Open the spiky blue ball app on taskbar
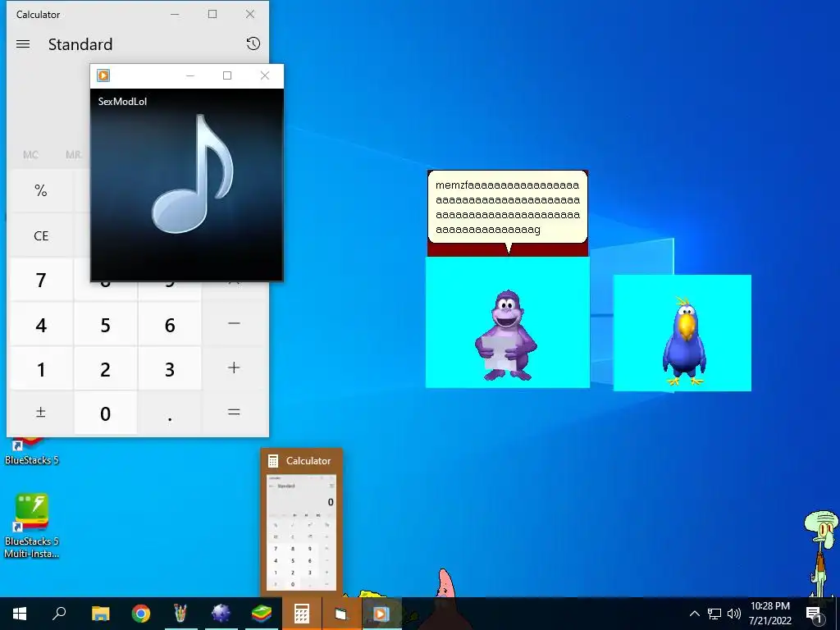The image size is (840, 630). [221, 614]
